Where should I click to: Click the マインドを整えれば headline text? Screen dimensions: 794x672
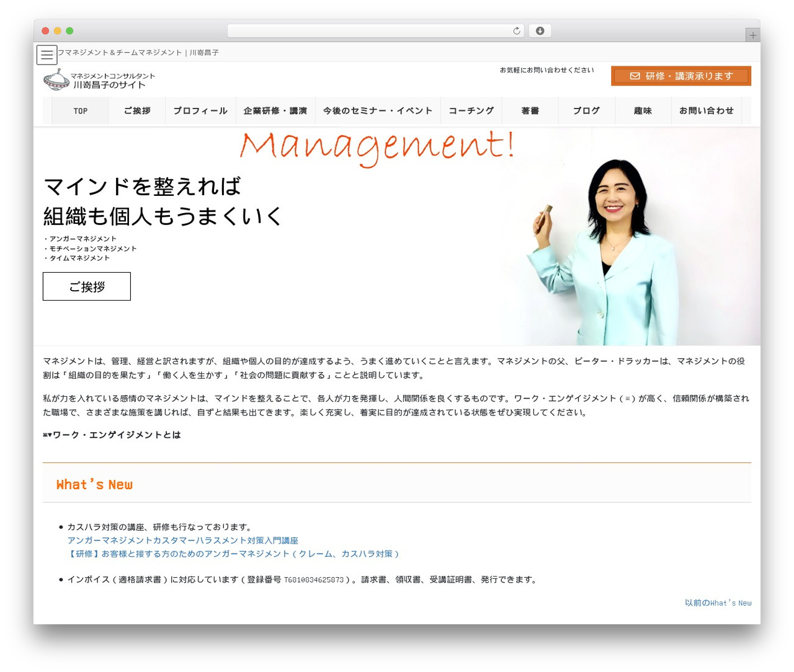pyautogui.click(x=142, y=186)
